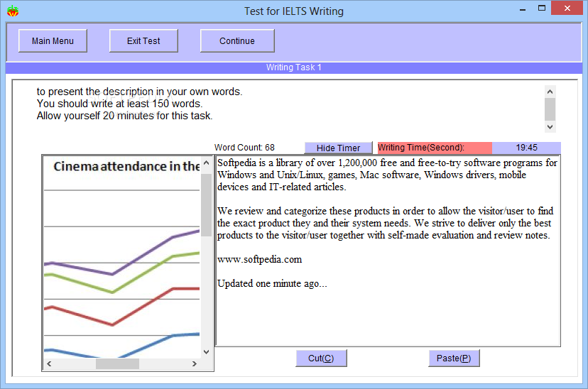This screenshot has height=389, width=588.
Task: Click the Cinema attendance chart image
Action: point(122,258)
